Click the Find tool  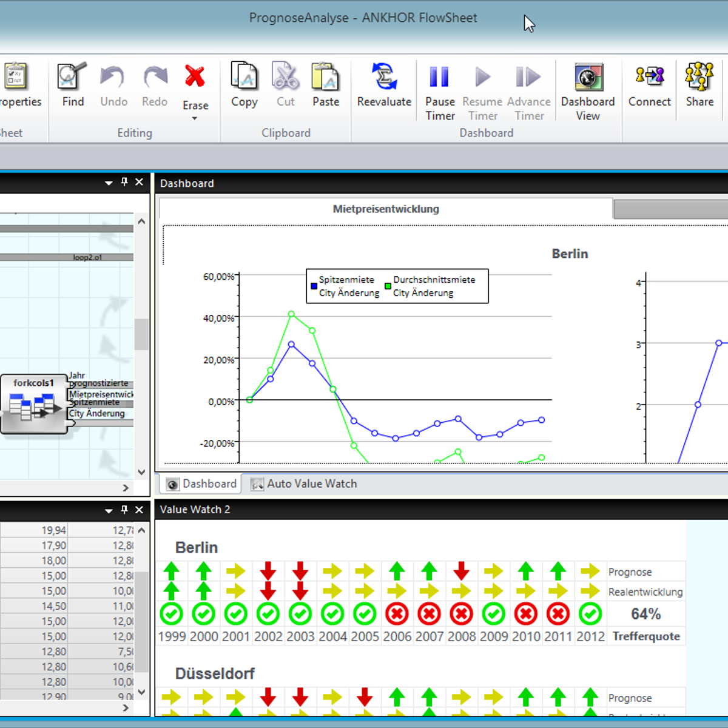pyautogui.click(x=73, y=85)
